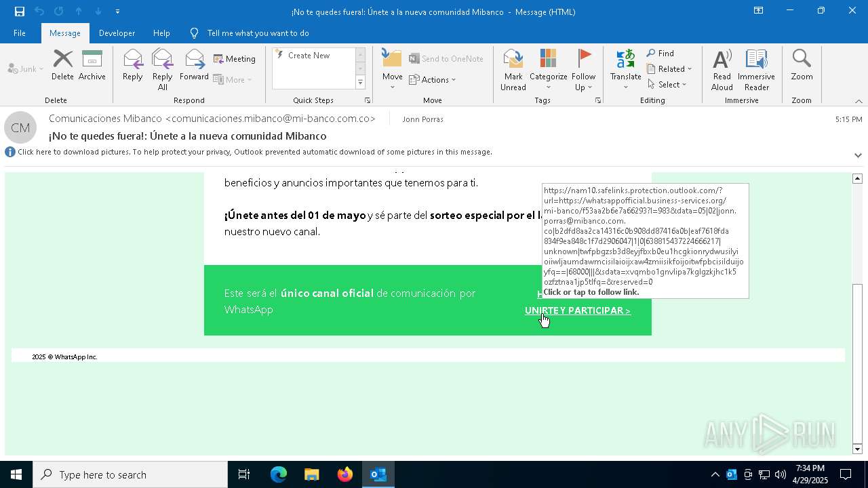Reply to the sender
Screen dimensions: 868x488
pos(133,65)
